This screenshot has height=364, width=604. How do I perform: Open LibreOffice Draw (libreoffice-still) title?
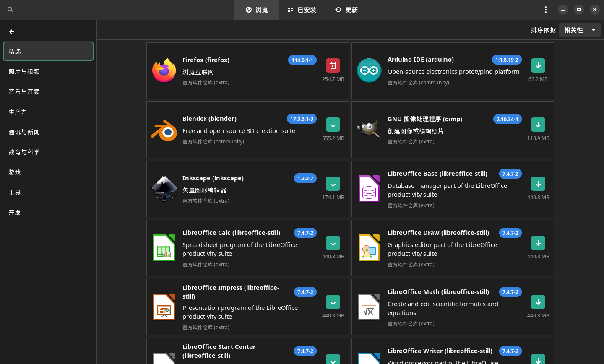point(438,233)
